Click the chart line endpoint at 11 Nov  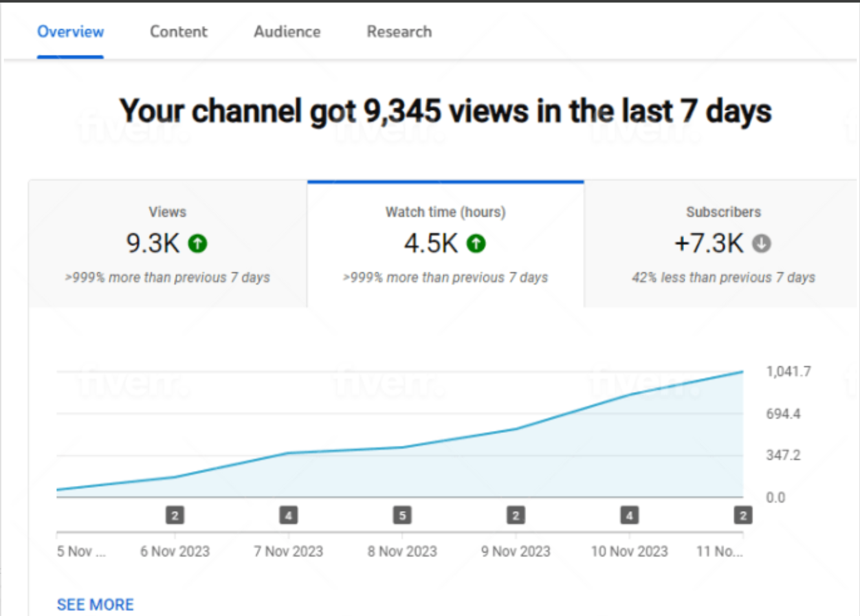[x=742, y=372]
